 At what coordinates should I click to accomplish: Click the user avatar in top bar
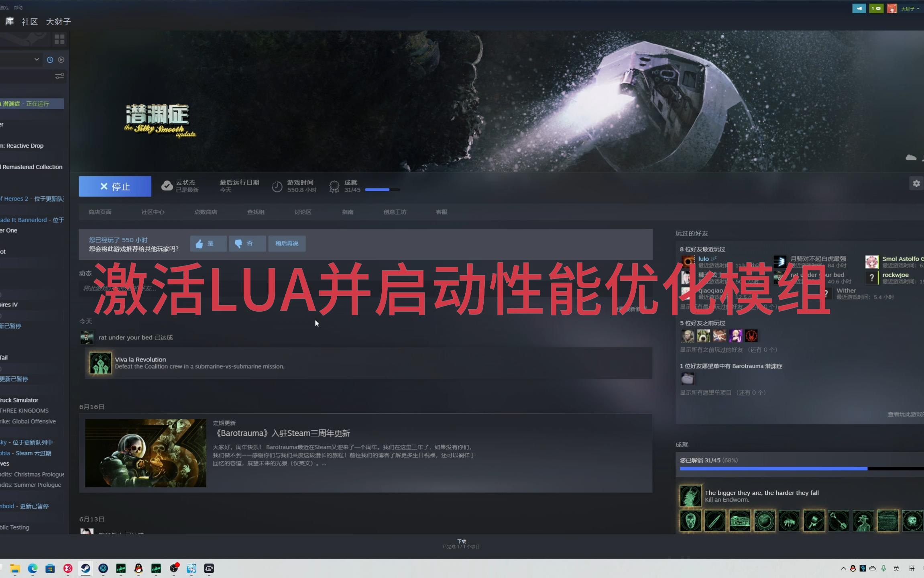(891, 8)
